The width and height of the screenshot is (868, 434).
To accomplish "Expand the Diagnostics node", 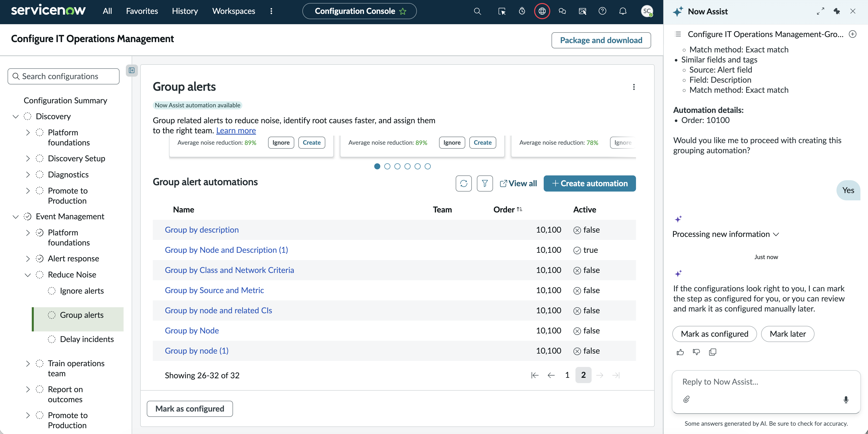I will coord(28,175).
